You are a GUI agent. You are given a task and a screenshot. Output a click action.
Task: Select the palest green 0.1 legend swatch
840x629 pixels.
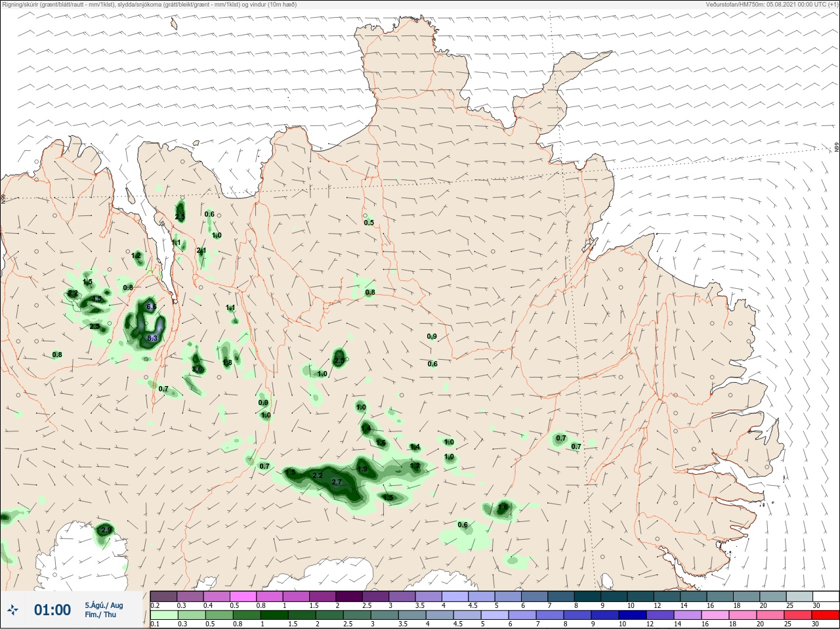tap(164, 615)
